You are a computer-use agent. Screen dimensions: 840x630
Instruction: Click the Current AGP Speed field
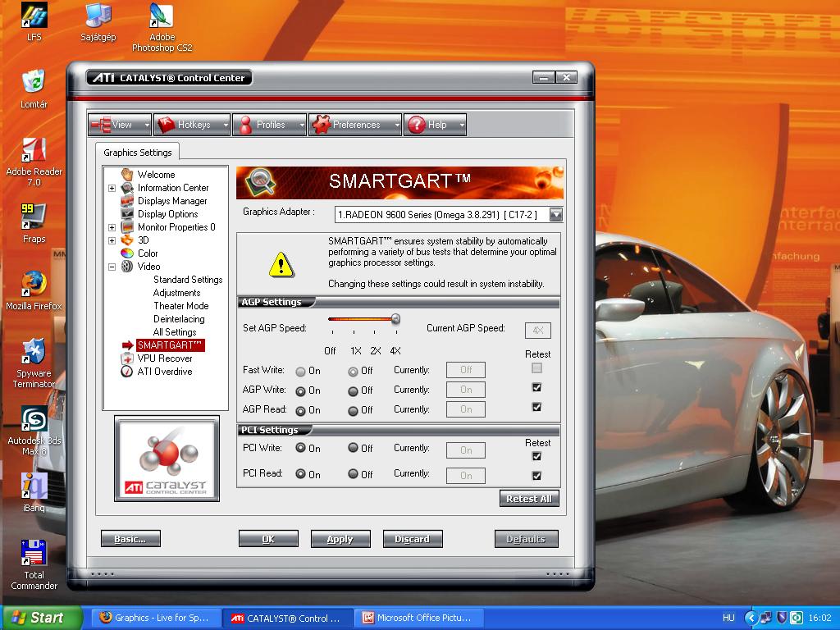pos(538,331)
